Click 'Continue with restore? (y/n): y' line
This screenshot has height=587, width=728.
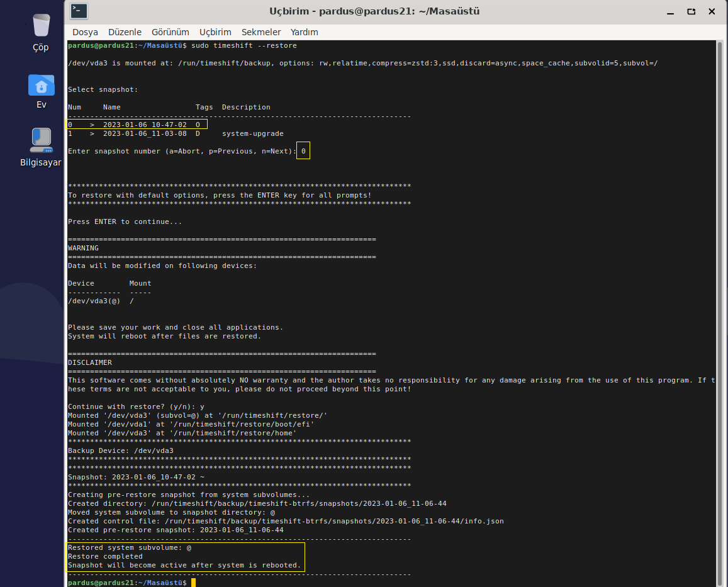[136, 406]
